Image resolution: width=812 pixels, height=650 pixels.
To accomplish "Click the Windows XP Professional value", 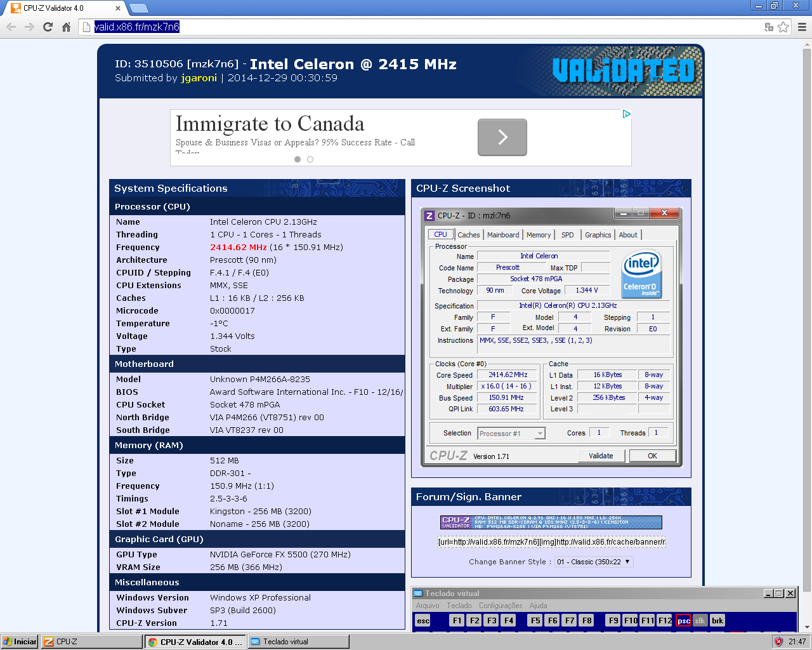I will [260, 598].
